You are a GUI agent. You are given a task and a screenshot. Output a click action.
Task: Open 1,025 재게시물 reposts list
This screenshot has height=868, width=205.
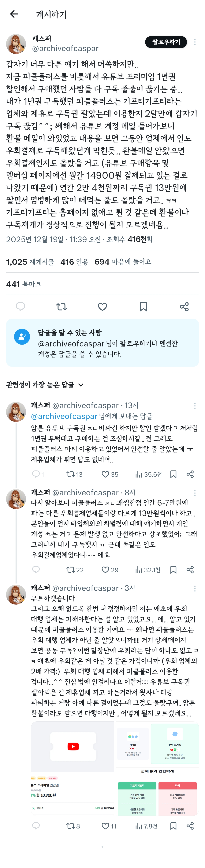(30, 262)
